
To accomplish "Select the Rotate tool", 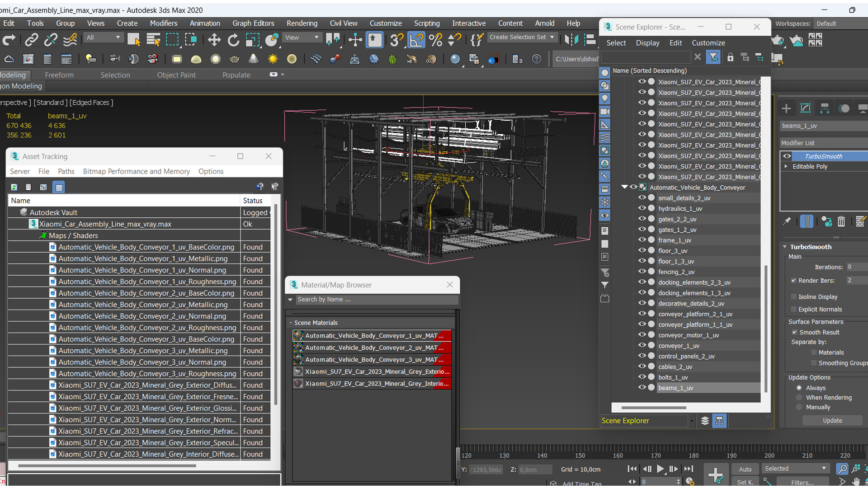I will (233, 40).
